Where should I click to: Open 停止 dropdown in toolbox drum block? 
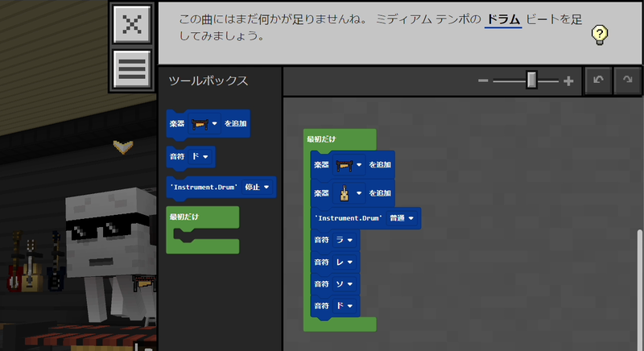click(x=257, y=188)
